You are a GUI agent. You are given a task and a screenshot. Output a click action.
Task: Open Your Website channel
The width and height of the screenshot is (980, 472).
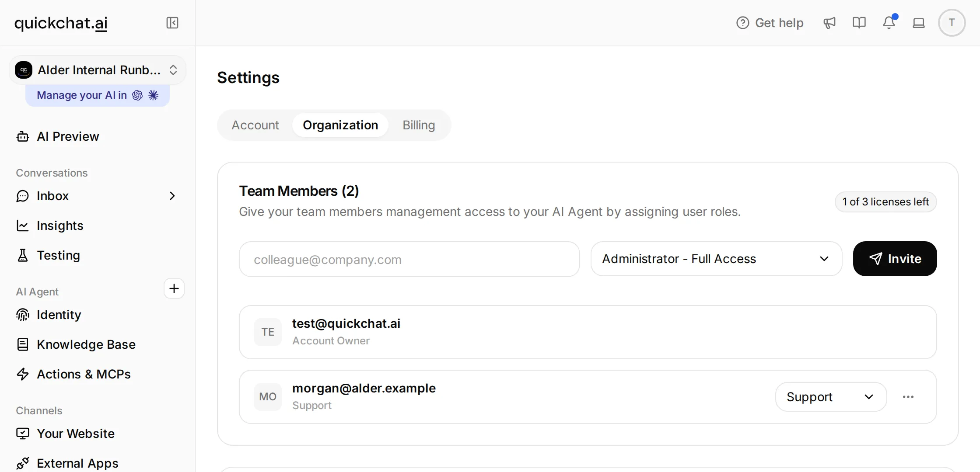click(x=66, y=434)
